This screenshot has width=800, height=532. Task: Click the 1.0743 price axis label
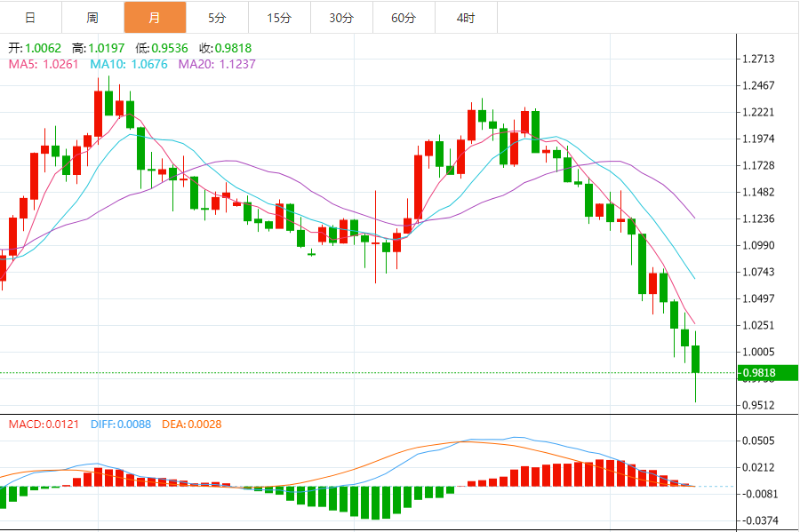(x=758, y=272)
